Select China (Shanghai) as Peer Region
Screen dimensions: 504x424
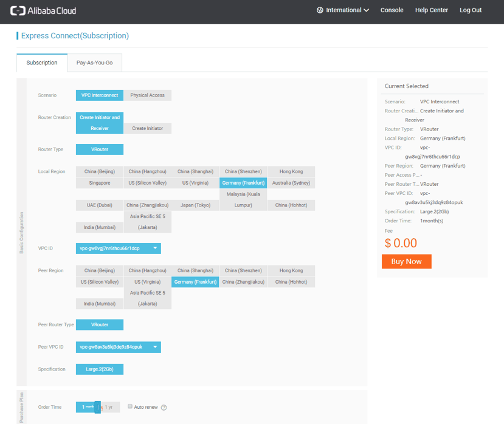tap(195, 271)
